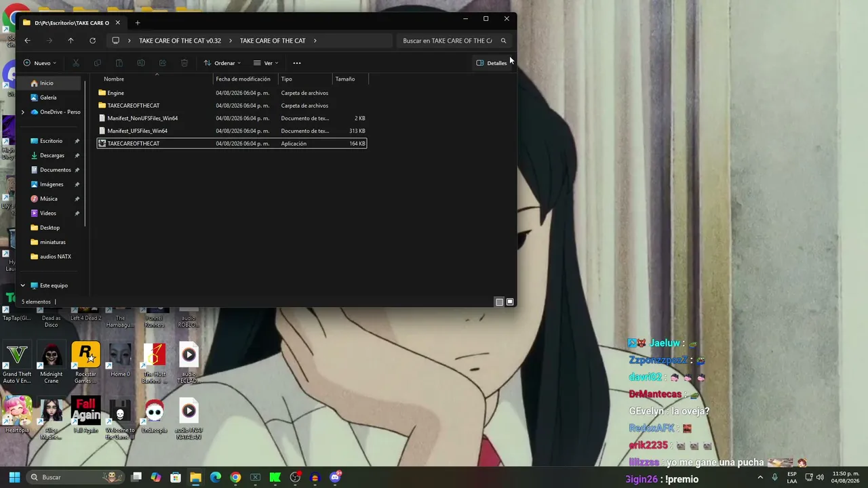
Task: Open Descargas in the sidebar
Action: (x=52, y=155)
